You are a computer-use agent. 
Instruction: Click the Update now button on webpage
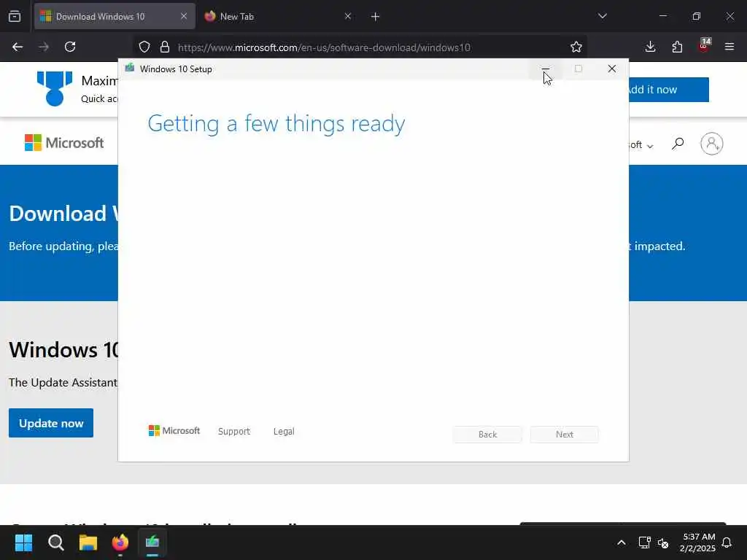coord(51,423)
